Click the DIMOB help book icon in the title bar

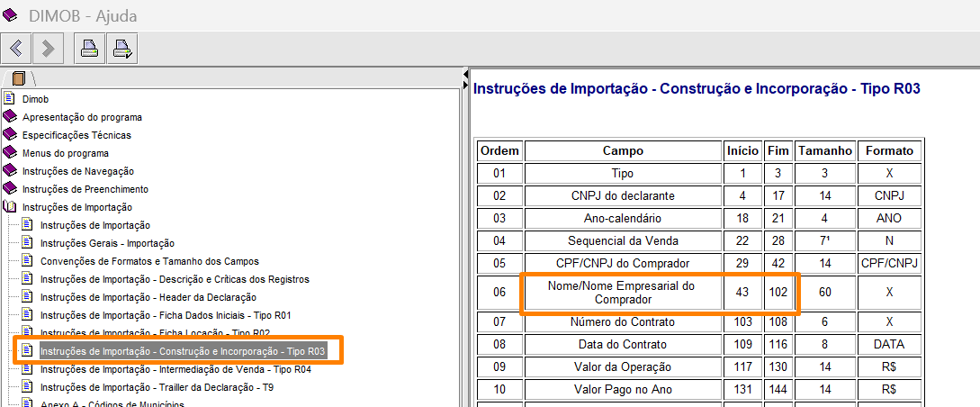tap(10, 14)
